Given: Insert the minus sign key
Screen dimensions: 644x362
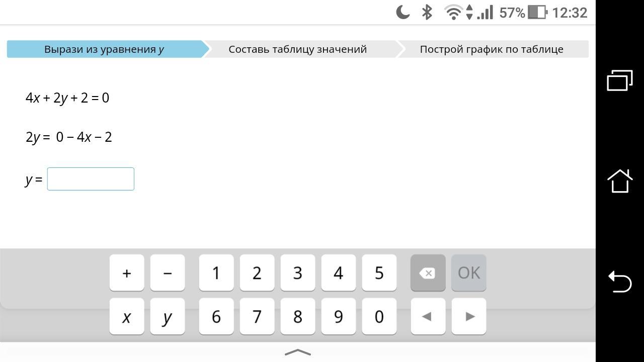Looking at the screenshot, I should tap(168, 273).
